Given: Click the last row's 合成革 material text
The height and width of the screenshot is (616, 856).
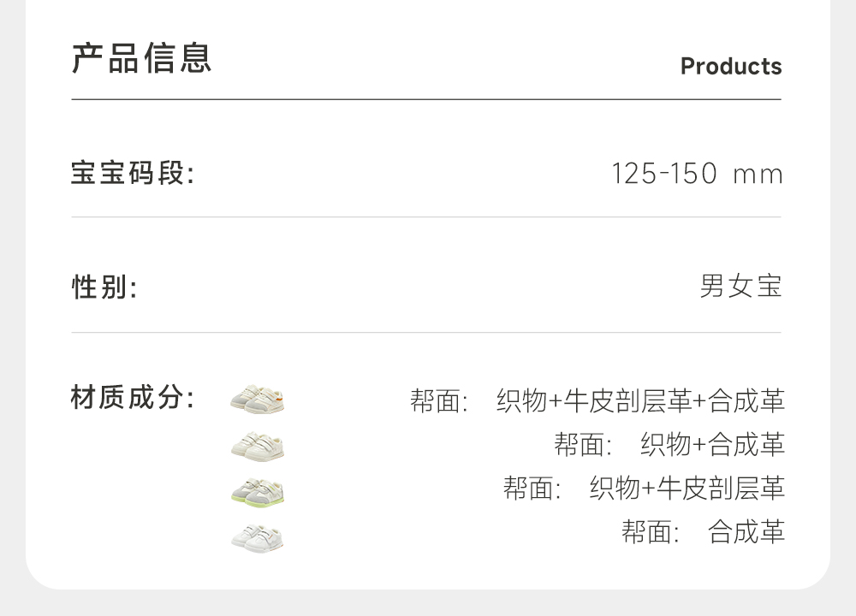Looking at the screenshot, I should pyautogui.click(x=746, y=532).
